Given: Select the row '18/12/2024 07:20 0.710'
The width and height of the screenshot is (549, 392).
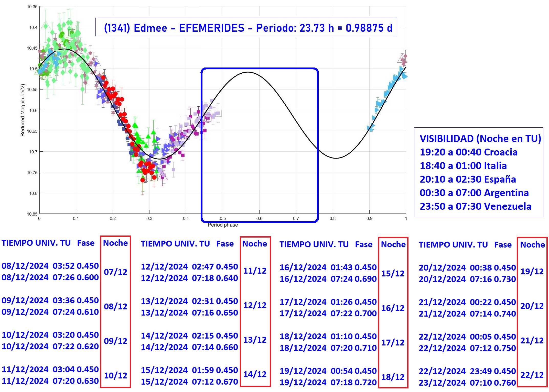Looking at the screenshot, I should click(x=328, y=348).
